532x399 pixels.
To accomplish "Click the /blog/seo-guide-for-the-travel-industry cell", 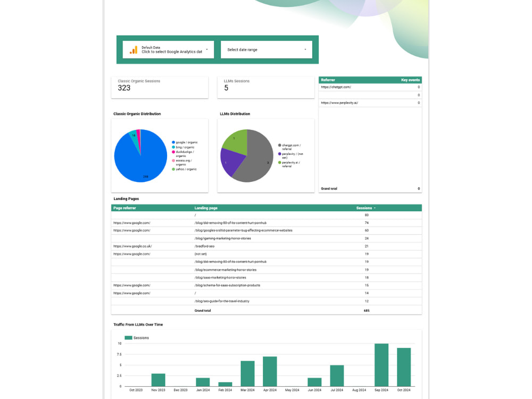I will 222,301.
